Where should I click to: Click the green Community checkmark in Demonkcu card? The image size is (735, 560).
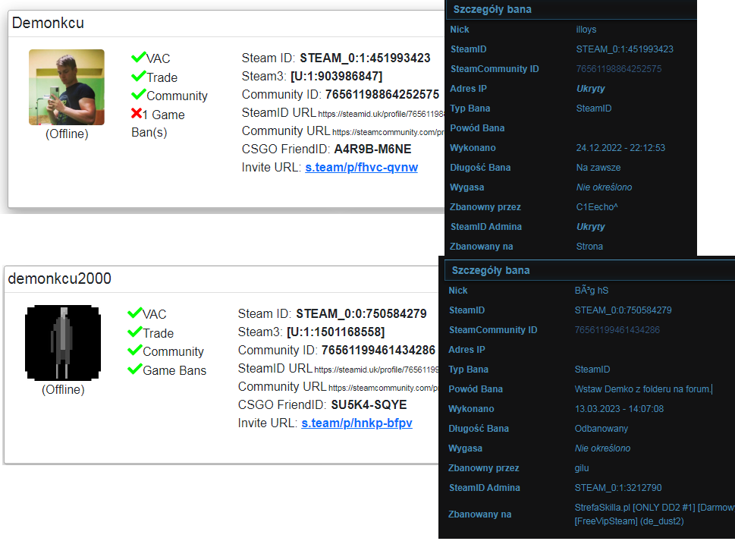click(138, 94)
